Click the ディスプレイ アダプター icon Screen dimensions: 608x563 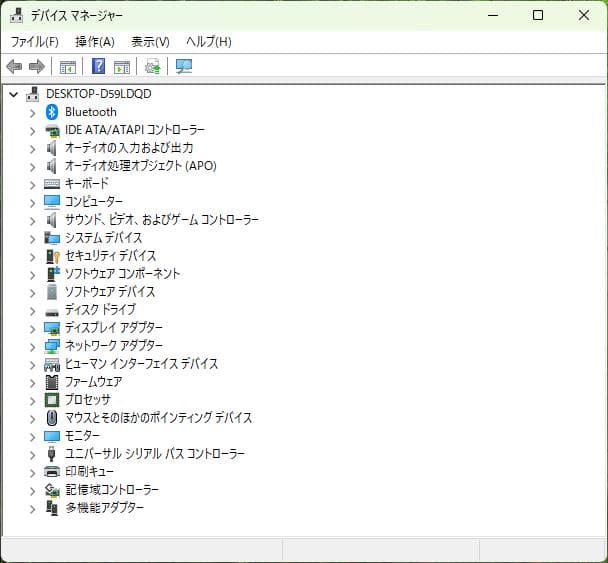click(52, 328)
